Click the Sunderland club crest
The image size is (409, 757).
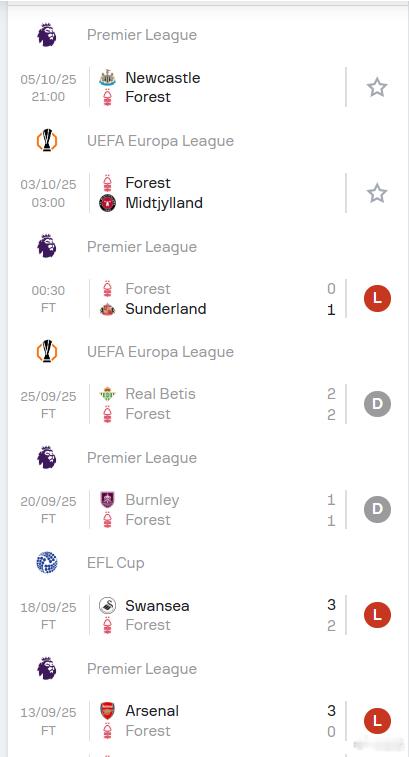click(x=107, y=309)
